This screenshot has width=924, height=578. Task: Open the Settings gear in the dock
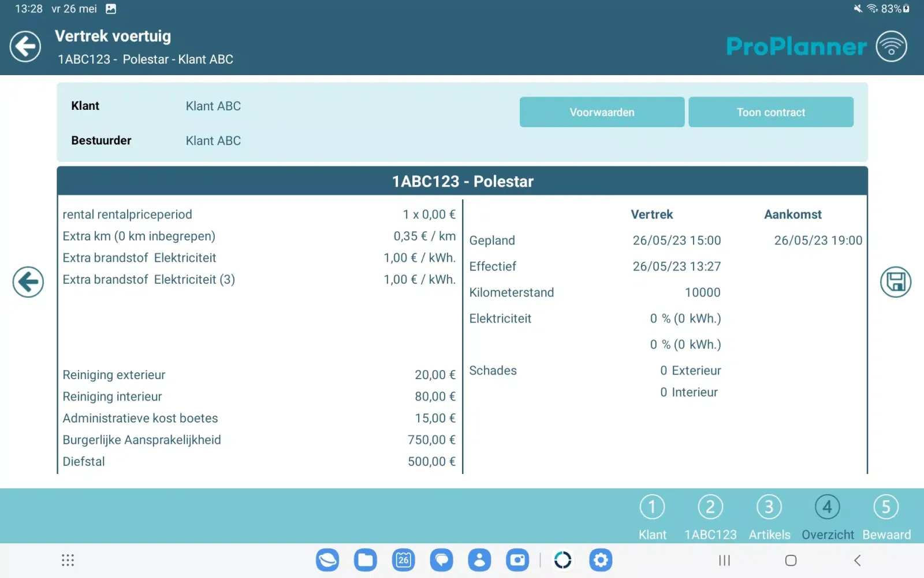point(601,560)
